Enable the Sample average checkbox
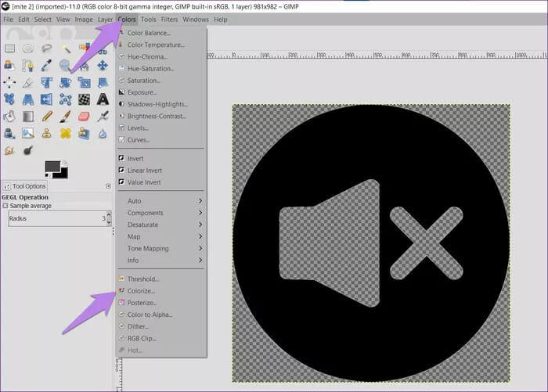Viewport: 548px width, 392px height. point(5,206)
